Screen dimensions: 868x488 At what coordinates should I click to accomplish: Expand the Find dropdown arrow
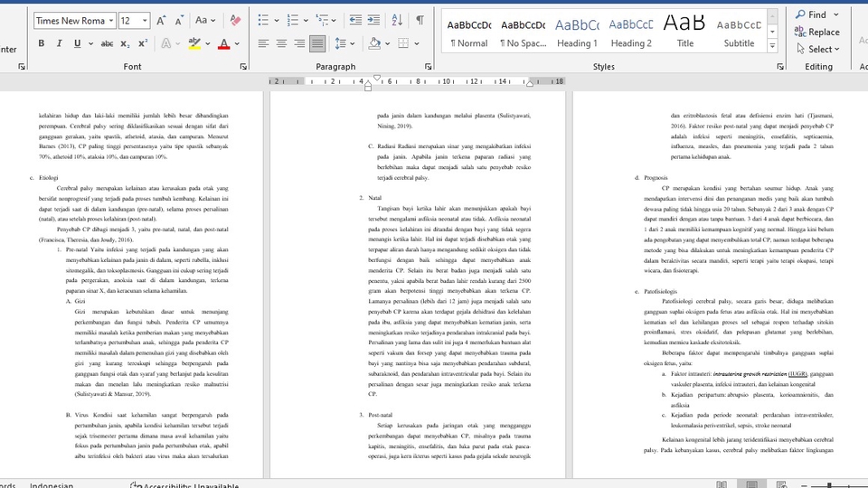tap(835, 14)
